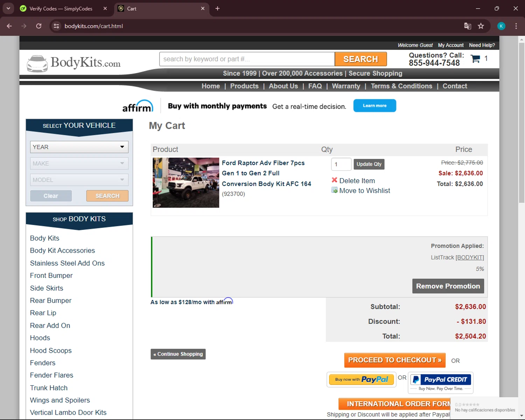Close the Cart tab
The image size is (525, 420).
(203, 8)
